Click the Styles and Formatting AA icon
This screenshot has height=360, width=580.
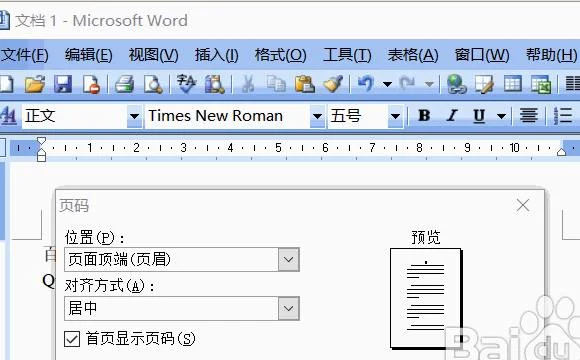(x=9, y=116)
